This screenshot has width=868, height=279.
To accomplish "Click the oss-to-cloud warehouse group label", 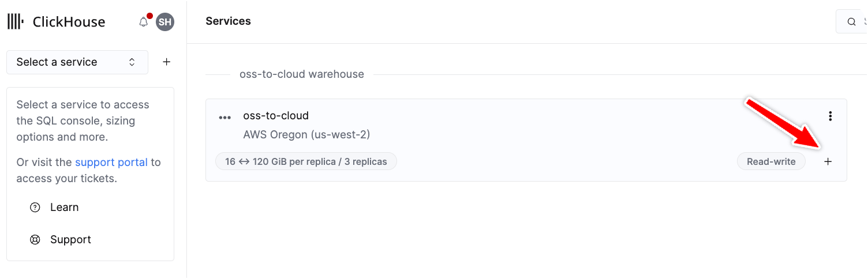I will 302,74.
